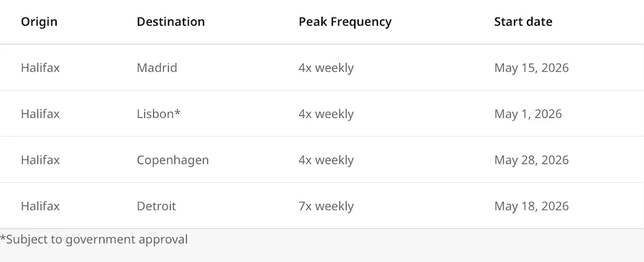This screenshot has height=262, width=644.
Task: Click the 7x weekly frequency cell
Action: [x=326, y=206]
